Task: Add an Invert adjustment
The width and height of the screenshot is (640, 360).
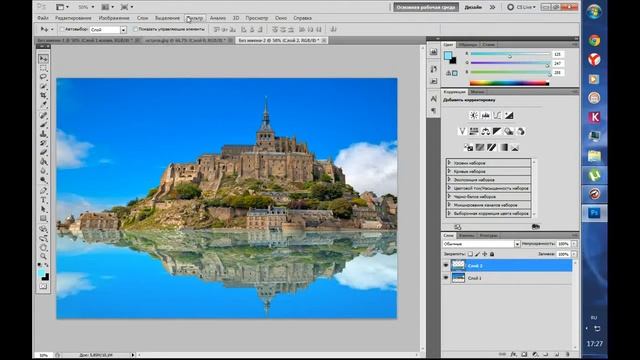Action: click(468, 147)
